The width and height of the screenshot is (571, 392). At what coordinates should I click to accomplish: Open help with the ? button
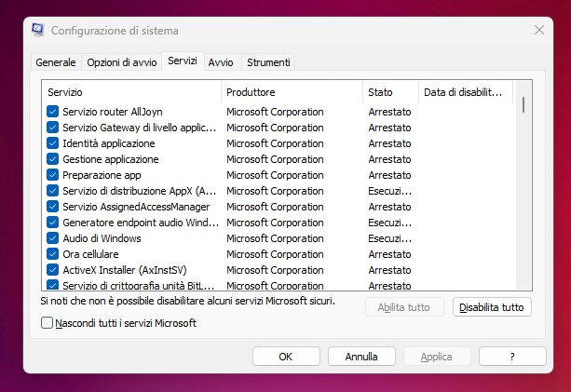(x=512, y=357)
